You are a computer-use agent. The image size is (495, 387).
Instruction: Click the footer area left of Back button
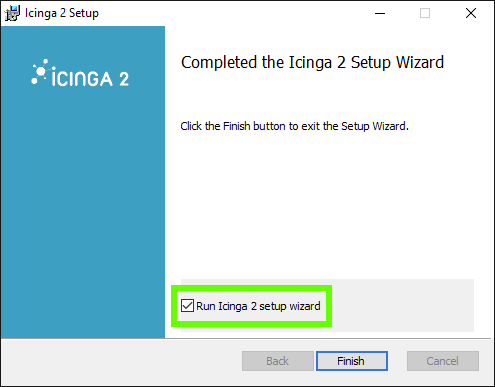(120, 362)
